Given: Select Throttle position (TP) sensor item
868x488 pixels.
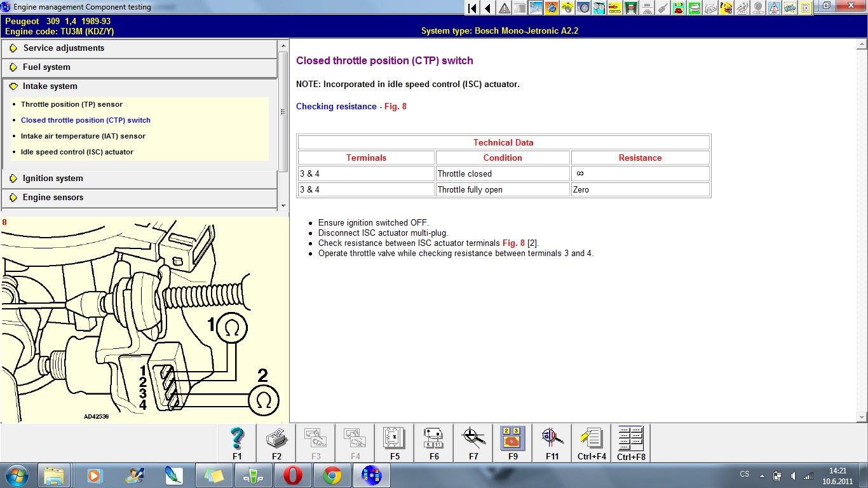Looking at the screenshot, I should (x=72, y=104).
